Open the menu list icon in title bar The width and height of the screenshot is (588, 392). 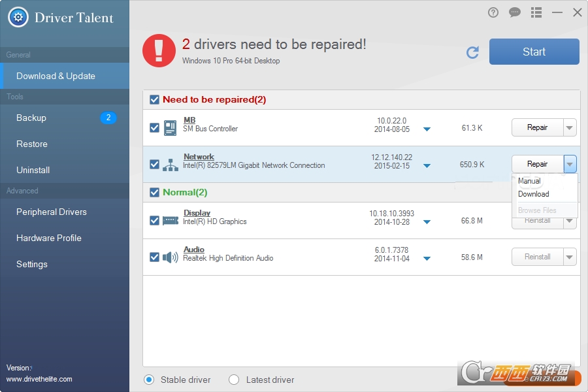(x=536, y=13)
